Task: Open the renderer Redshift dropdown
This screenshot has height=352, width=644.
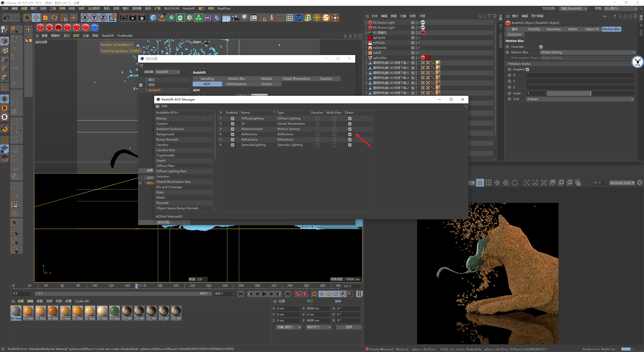Action: pyautogui.click(x=167, y=72)
